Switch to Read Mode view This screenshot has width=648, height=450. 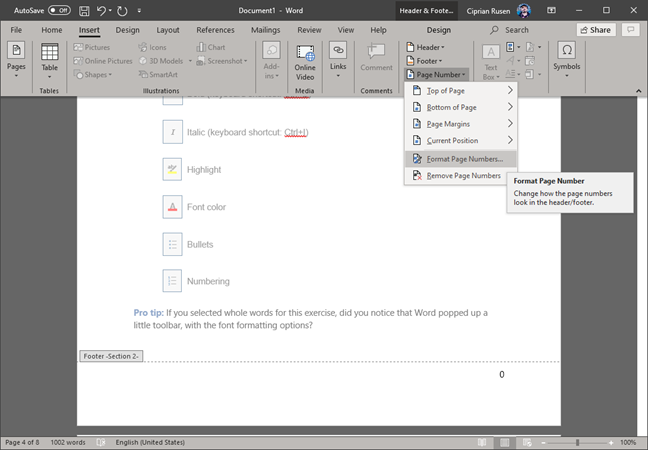pyautogui.click(x=482, y=442)
